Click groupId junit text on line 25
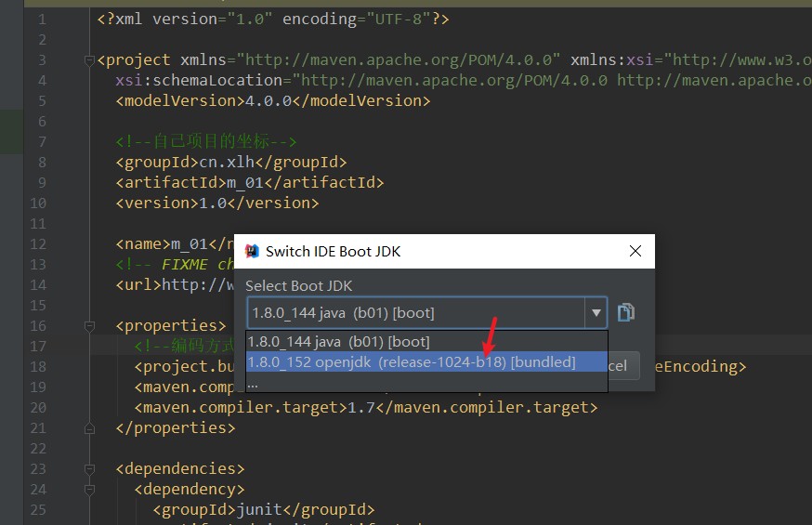 (x=264, y=510)
